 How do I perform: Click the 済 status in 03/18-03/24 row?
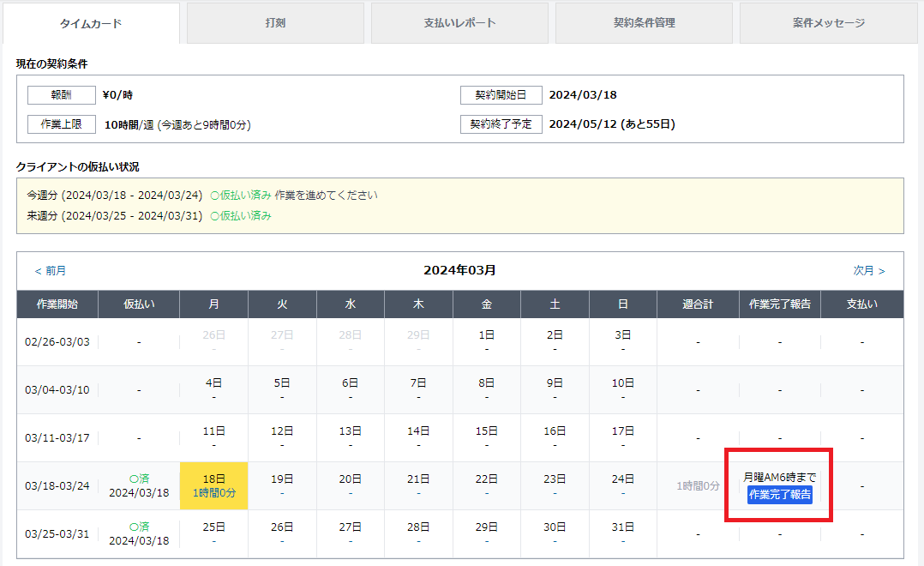pyautogui.click(x=139, y=479)
